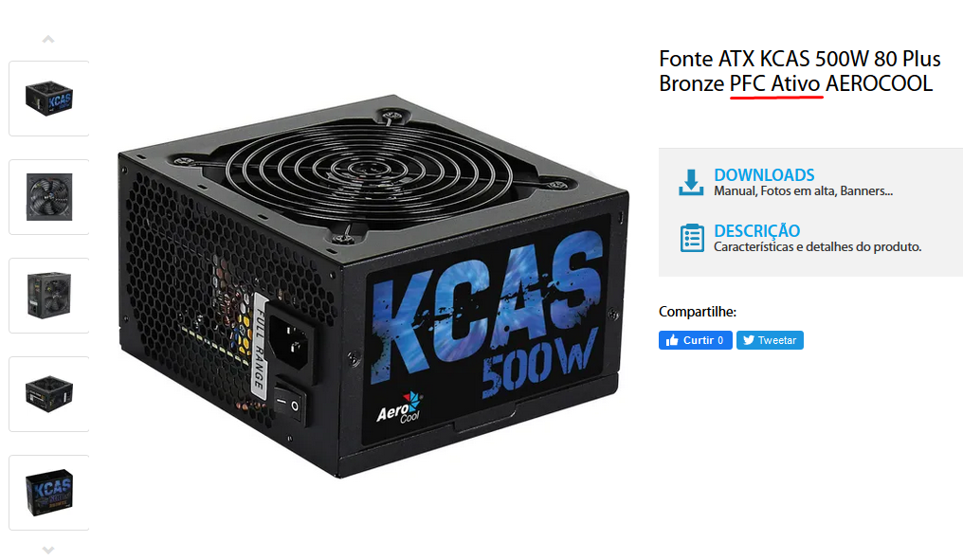This screenshot has height=560, width=963.
Task: Click Características e detalhes do produto text
Action: pos(817,247)
